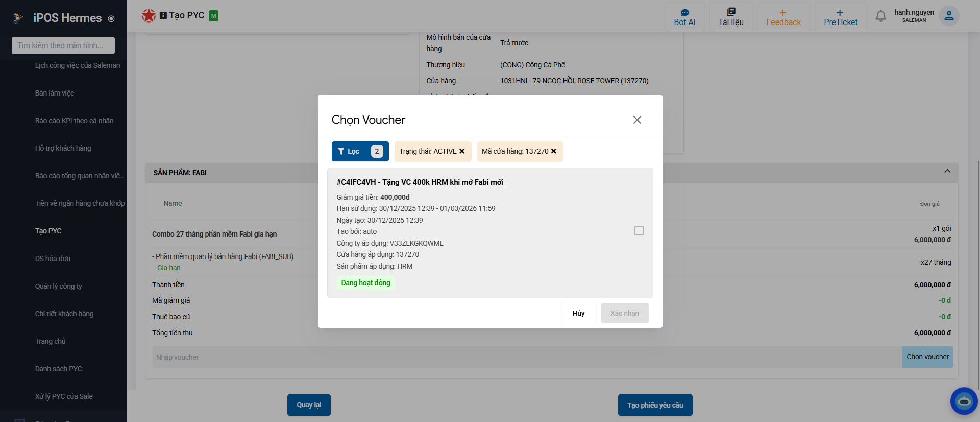Tick the checkbox for voucher #C4IFC4VH

(x=639, y=230)
